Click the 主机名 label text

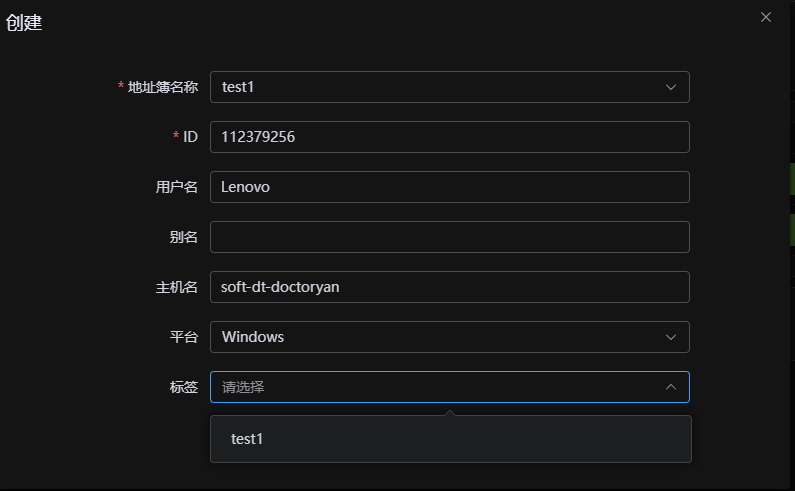coord(177,287)
